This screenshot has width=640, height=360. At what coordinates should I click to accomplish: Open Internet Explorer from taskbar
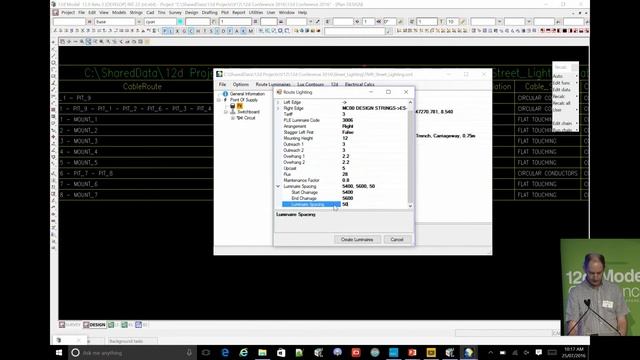click(244, 353)
